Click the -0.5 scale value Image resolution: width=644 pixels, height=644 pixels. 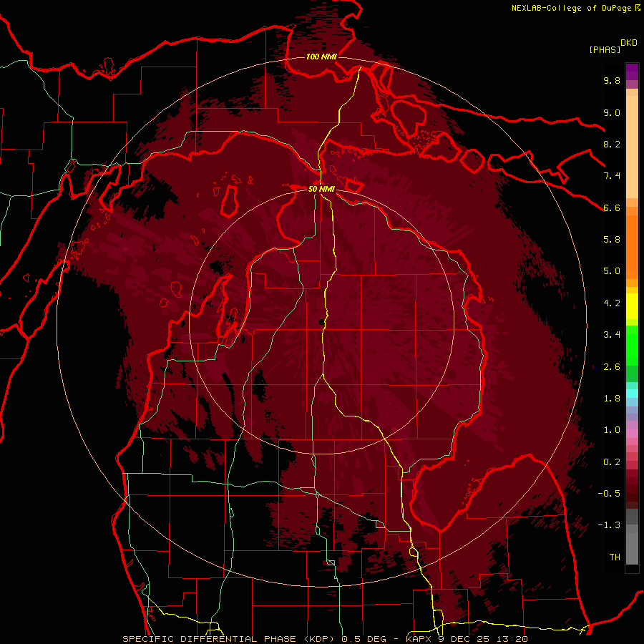click(609, 494)
